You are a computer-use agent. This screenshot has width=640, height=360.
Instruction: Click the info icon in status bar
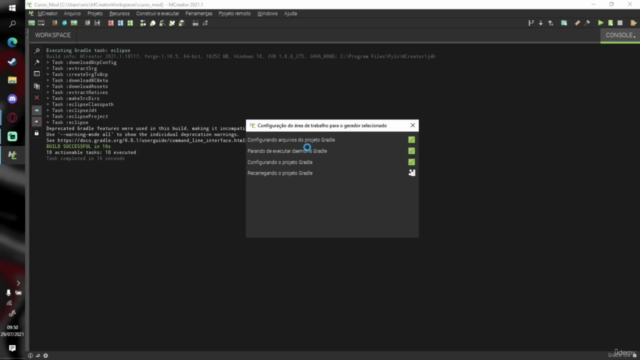click(30, 356)
